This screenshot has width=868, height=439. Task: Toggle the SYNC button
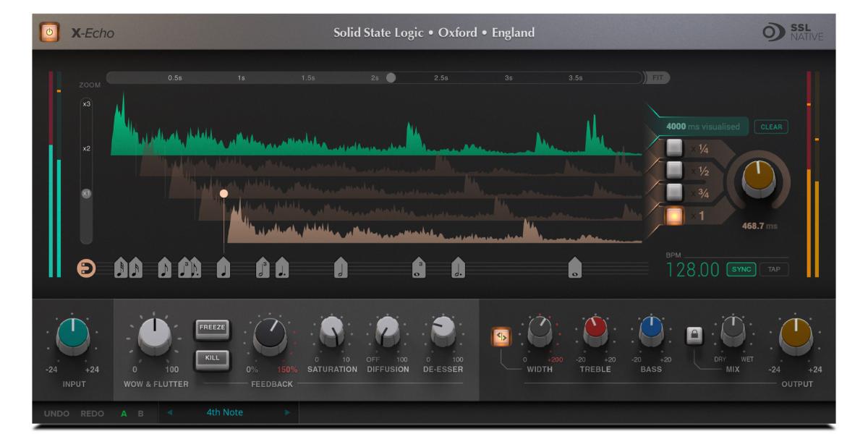(741, 269)
